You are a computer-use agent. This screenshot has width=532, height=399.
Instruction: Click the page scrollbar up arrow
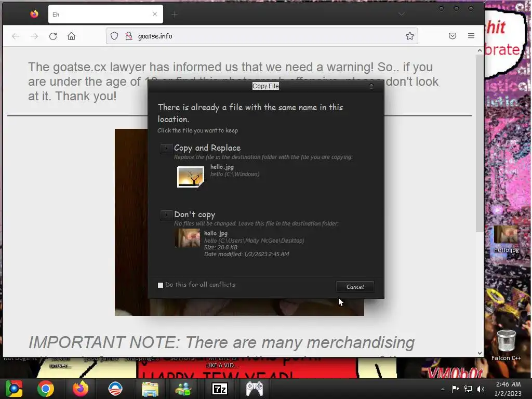point(480,50)
